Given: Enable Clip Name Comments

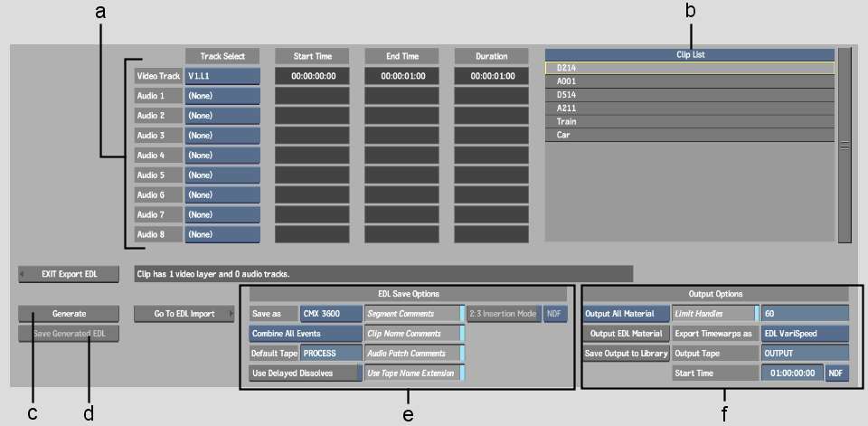Looking at the screenshot, I should tap(414, 334).
